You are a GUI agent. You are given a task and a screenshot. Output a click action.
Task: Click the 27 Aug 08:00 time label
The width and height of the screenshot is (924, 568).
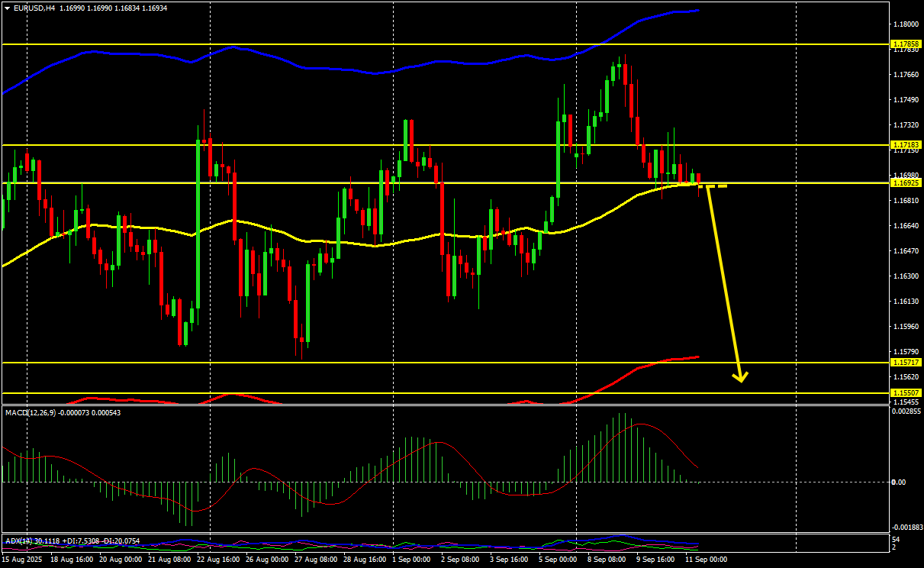(316, 560)
